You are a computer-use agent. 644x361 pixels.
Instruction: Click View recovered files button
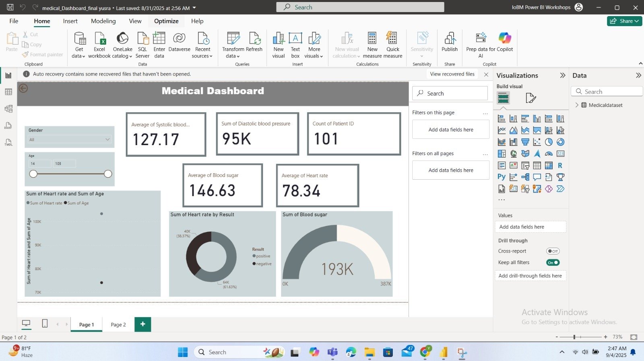(452, 74)
